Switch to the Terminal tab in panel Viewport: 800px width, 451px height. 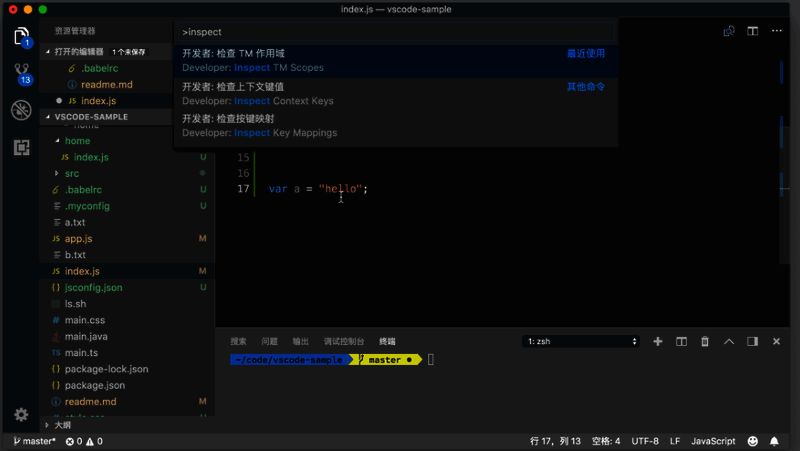387,341
